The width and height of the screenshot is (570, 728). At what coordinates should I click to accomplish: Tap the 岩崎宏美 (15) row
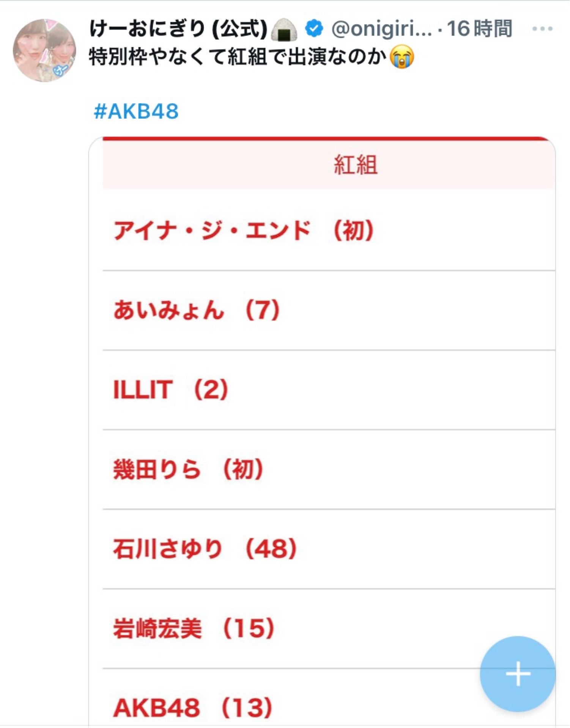point(194,628)
